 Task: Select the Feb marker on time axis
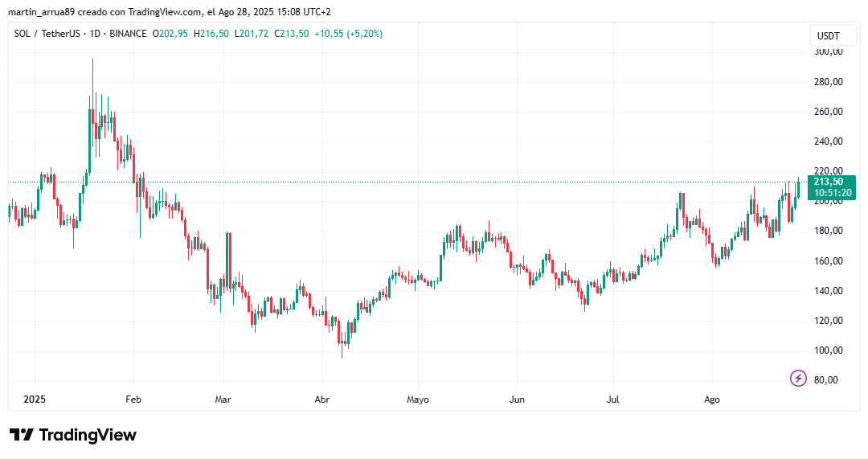coord(133,400)
